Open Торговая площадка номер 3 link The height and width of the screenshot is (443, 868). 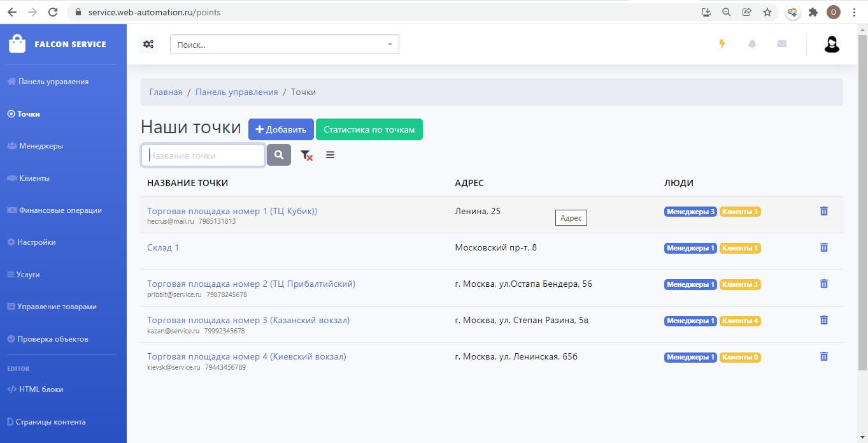point(248,320)
